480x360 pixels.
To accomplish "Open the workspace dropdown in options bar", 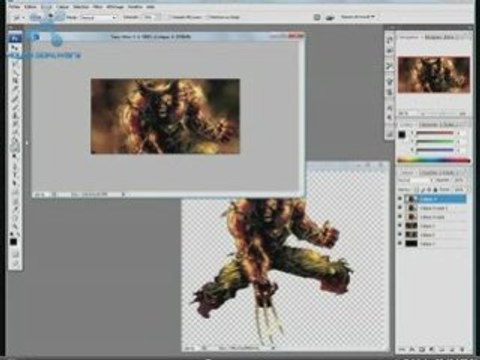I will (x=358, y=17).
